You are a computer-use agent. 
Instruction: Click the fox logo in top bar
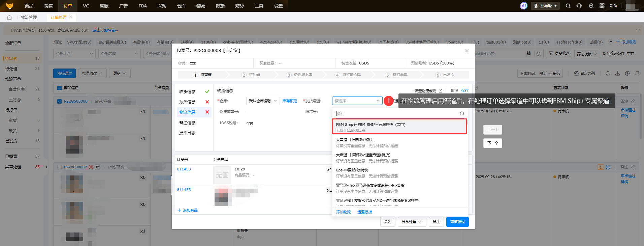tap(10, 6)
